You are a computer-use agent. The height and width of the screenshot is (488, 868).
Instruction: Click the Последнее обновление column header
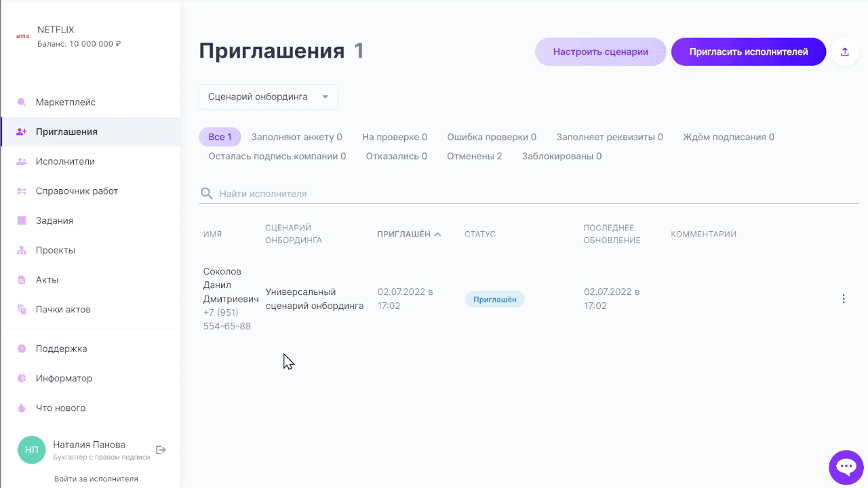click(x=612, y=234)
